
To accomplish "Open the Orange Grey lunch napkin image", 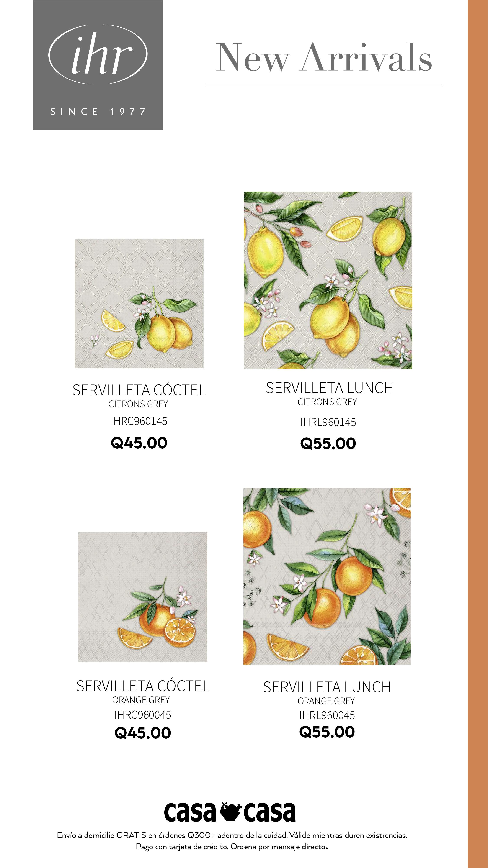I will pyautogui.click(x=327, y=576).
